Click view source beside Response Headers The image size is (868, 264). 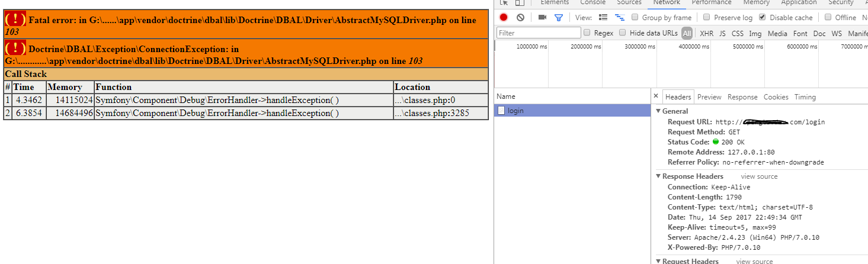(x=759, y=176)
